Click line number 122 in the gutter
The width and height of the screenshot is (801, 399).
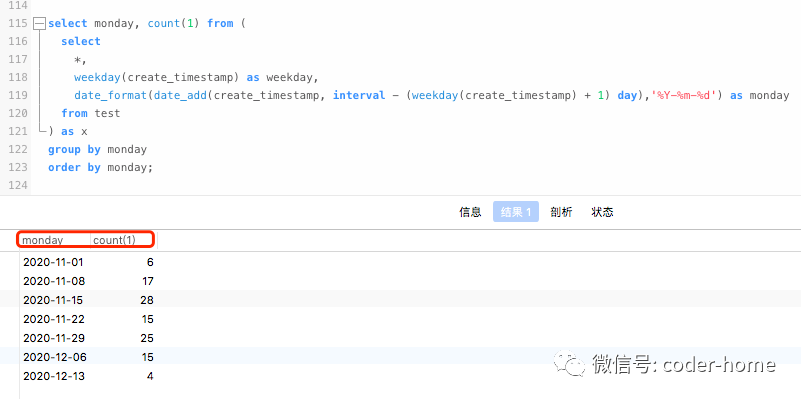(18, 149)
